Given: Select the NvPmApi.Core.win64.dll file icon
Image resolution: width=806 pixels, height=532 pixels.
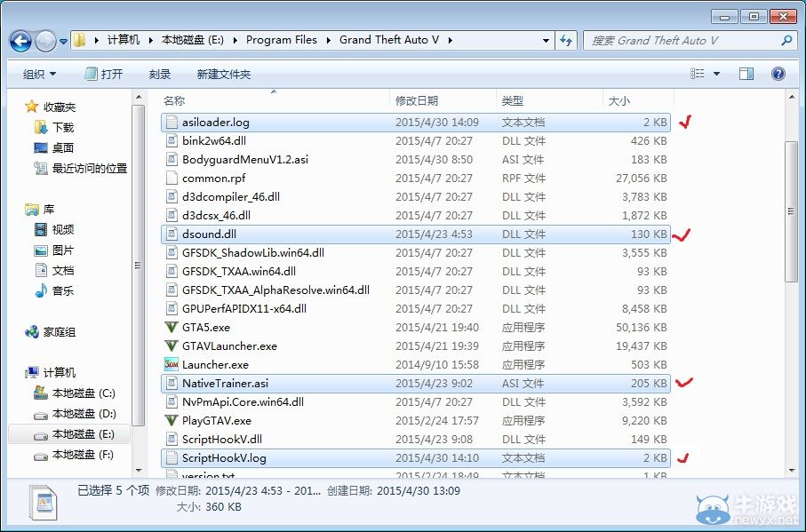Looking at the screenshot, I should 172,402.
